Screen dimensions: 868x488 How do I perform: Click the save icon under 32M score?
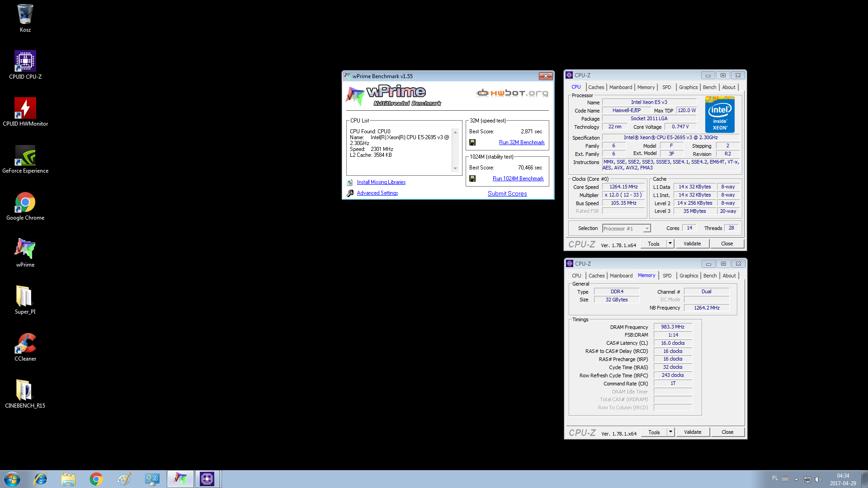click(x=472, y=142)
